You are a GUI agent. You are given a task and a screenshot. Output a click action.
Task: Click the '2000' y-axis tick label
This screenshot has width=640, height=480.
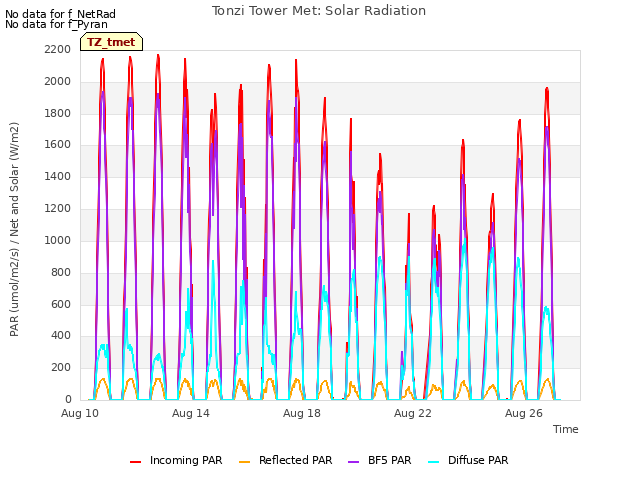[58, 82]
